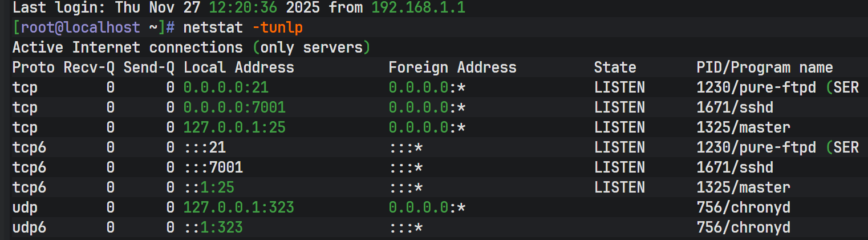Image resolution: width=868 pixels, height=240 pixels.
Task: Click the :::7001 tcp6 local address
Action: coord(213,167)
